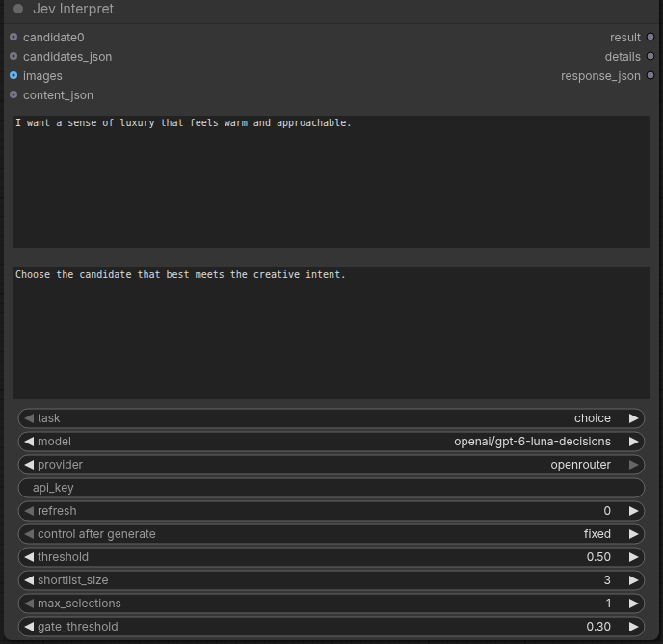Decrease refresh value with left arrow

(29, 511)
